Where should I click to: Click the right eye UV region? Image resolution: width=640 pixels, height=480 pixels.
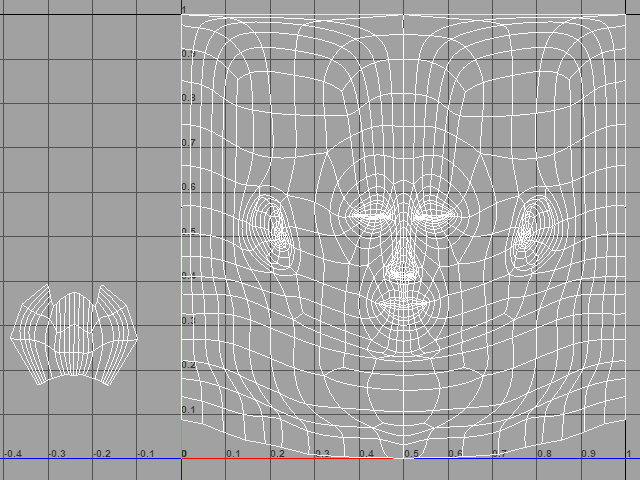pos(434,213)
